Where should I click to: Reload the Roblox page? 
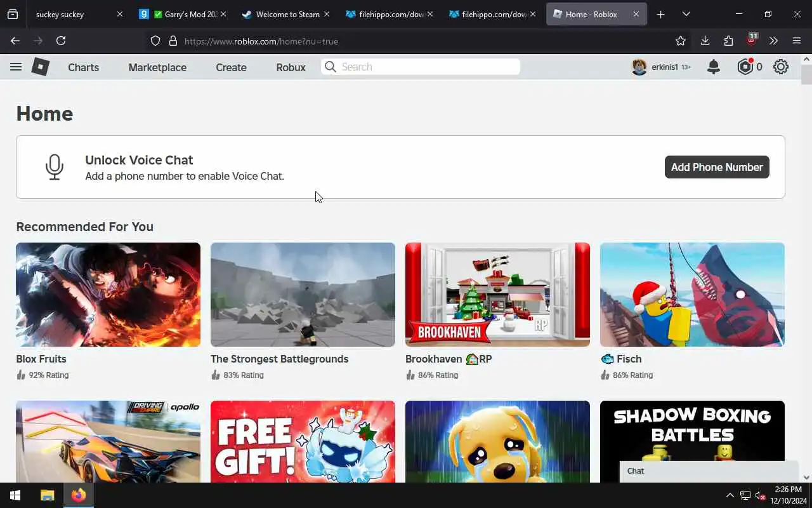(61, 41)
